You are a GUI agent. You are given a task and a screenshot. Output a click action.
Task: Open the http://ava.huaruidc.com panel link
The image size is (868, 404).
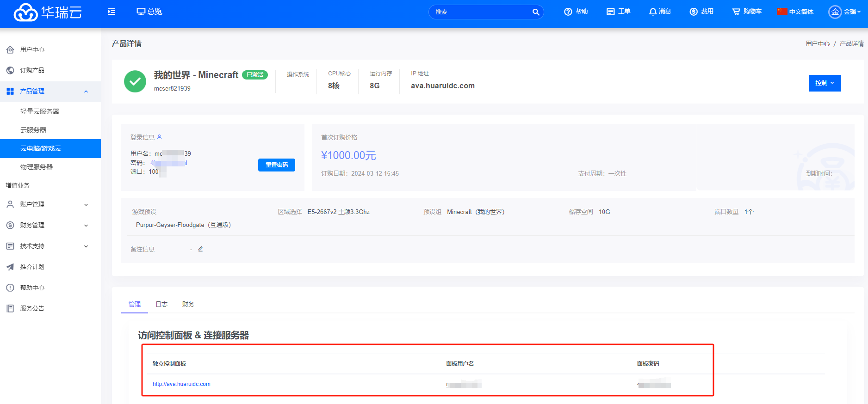point(181,384)
